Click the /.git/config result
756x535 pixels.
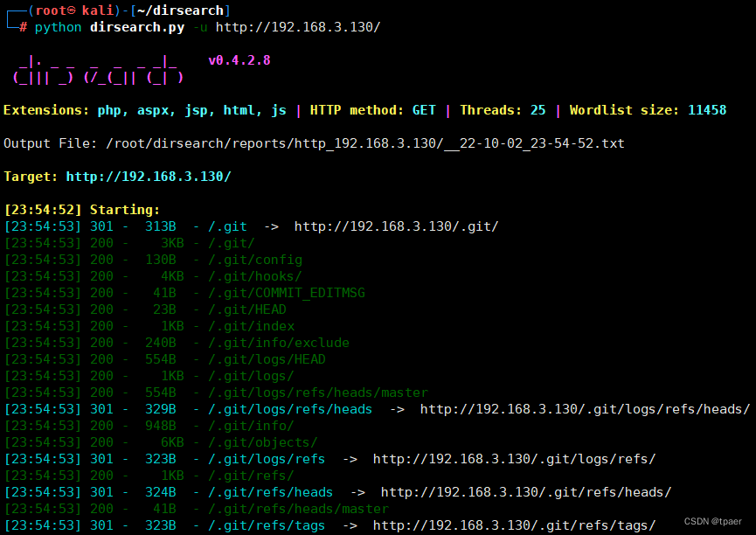(x=255, y=260)
